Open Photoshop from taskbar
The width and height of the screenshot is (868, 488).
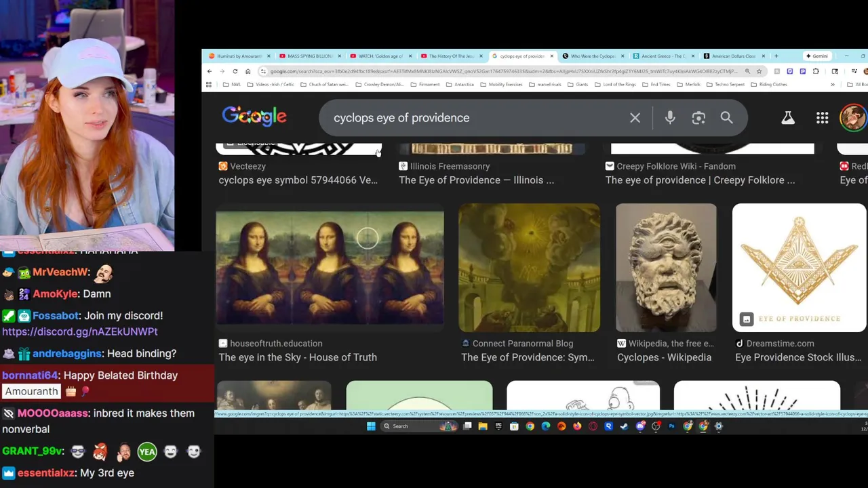tap(672, 426)
